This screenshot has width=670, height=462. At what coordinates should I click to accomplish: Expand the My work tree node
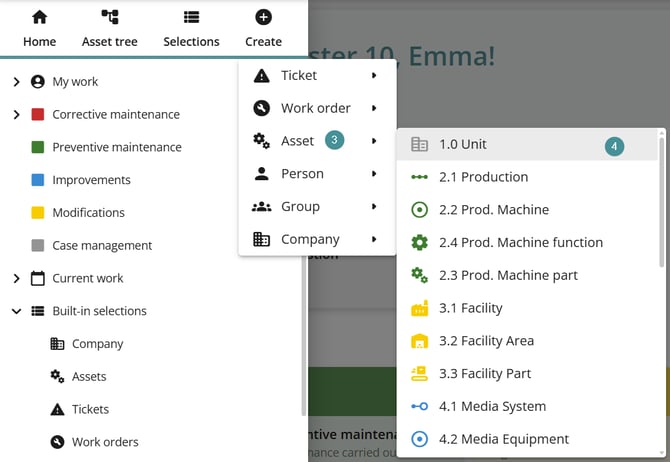click(16, 82)
